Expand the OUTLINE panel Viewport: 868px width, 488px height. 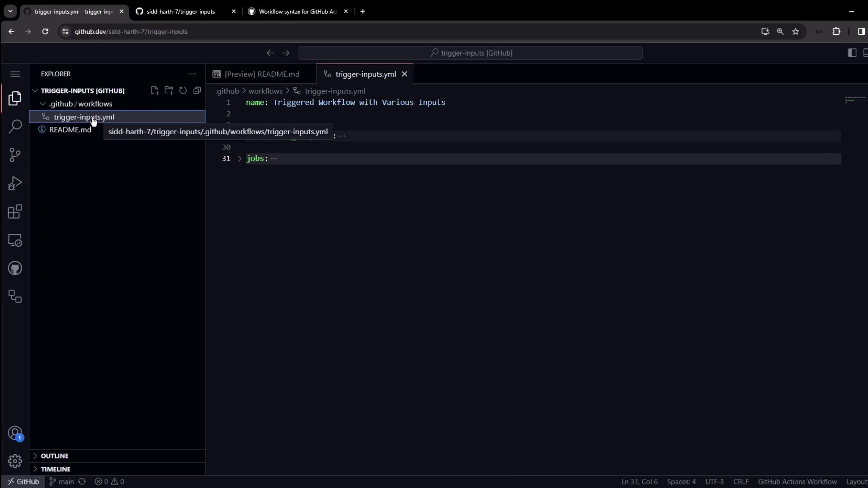54,456
